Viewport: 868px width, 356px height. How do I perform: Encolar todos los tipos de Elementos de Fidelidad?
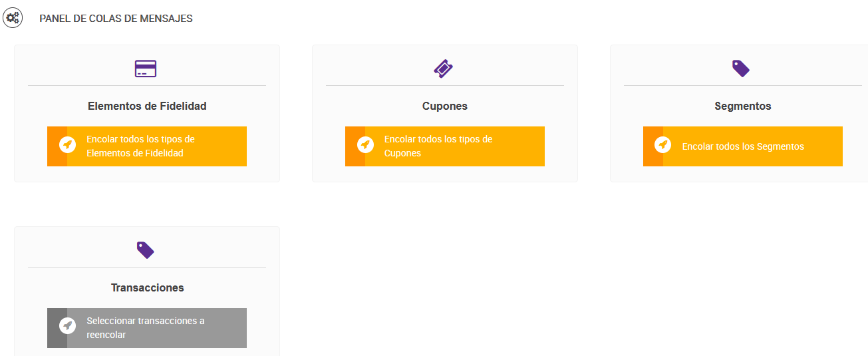point(156,146)
